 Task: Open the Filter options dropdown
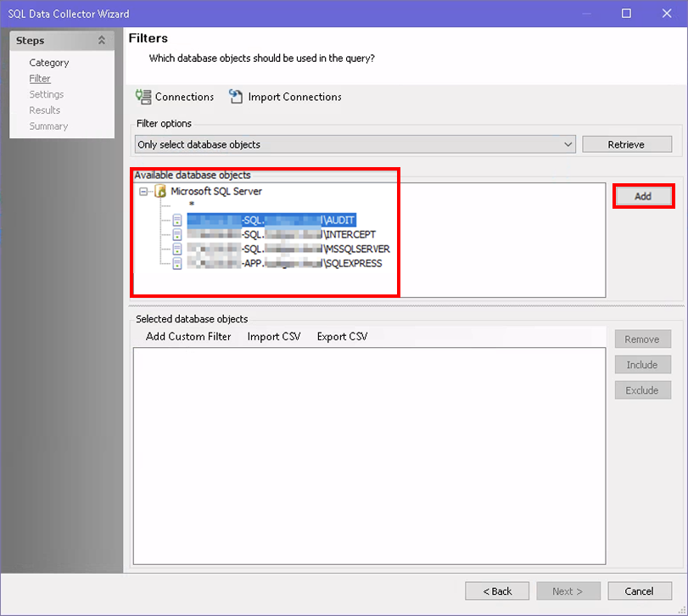pyautogui.click(x=568, y=143)
